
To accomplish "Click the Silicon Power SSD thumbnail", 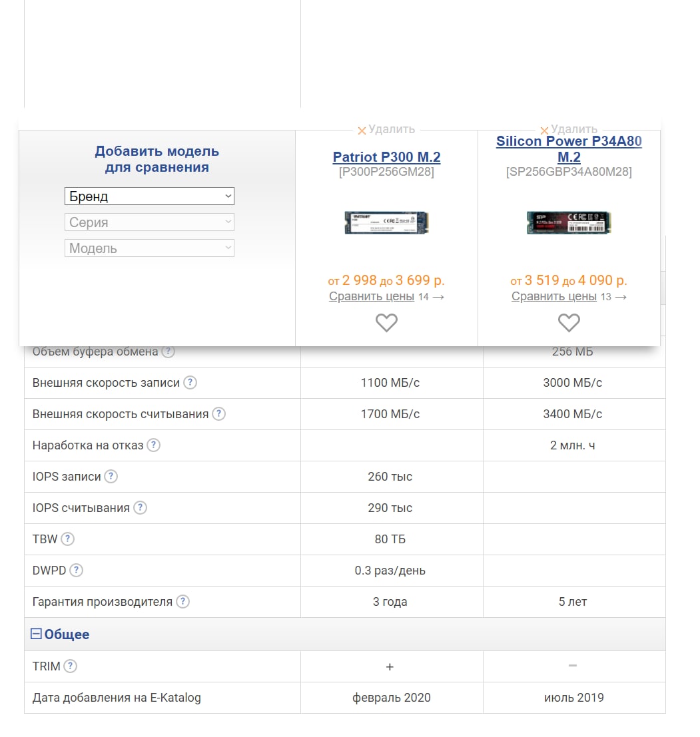I will click(569, 222).
